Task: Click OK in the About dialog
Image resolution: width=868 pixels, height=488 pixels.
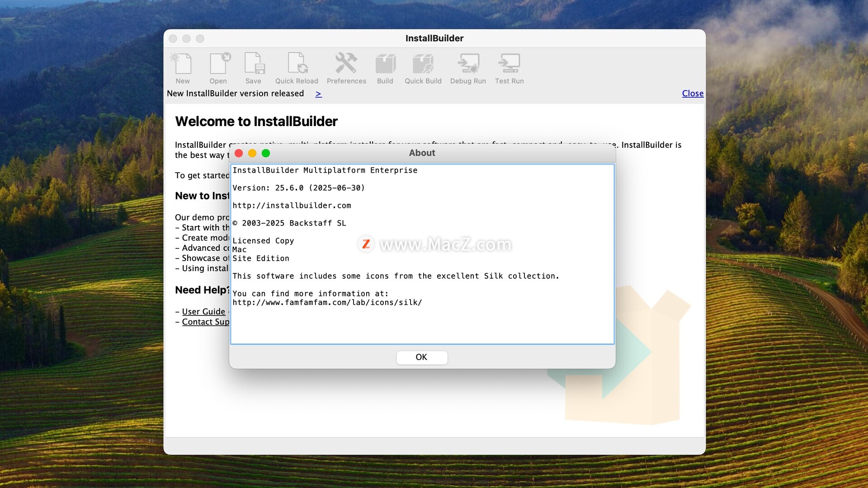Action: click(x=422, y=357)
